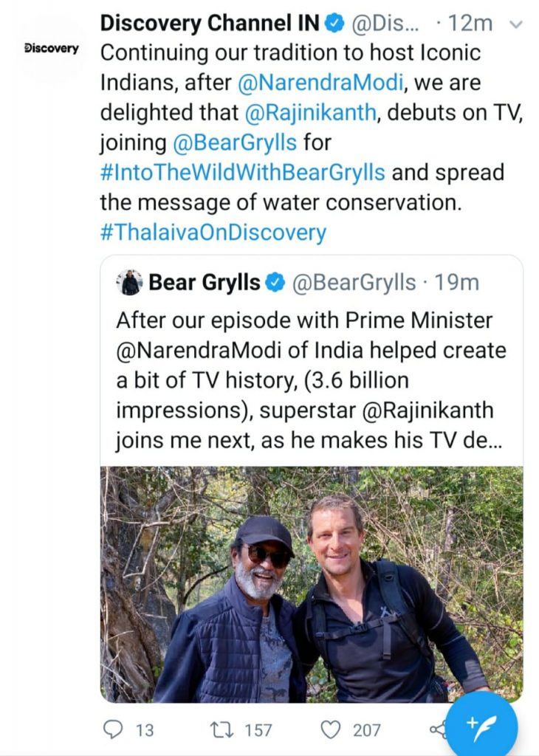The image size is (539, 756).
Task: Open the Discovery Channel IN account name
Action: click(210, 23)
